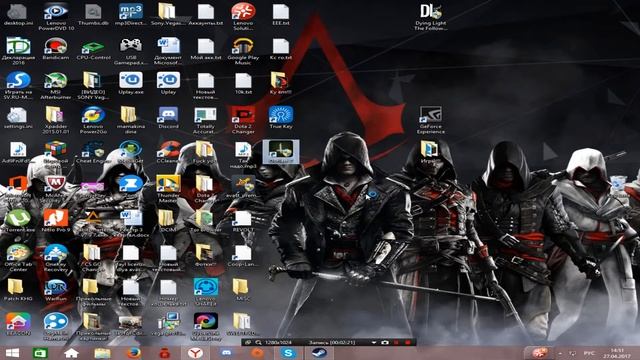This screenshot has height=360, width=640.
Task: Open the Windows Start button
Action: coord(12,353)
